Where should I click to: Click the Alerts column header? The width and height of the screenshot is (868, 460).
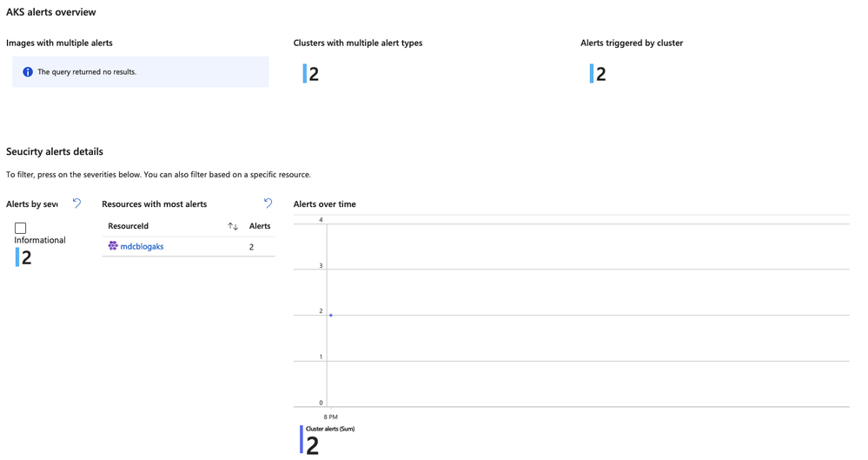(260, 226)
